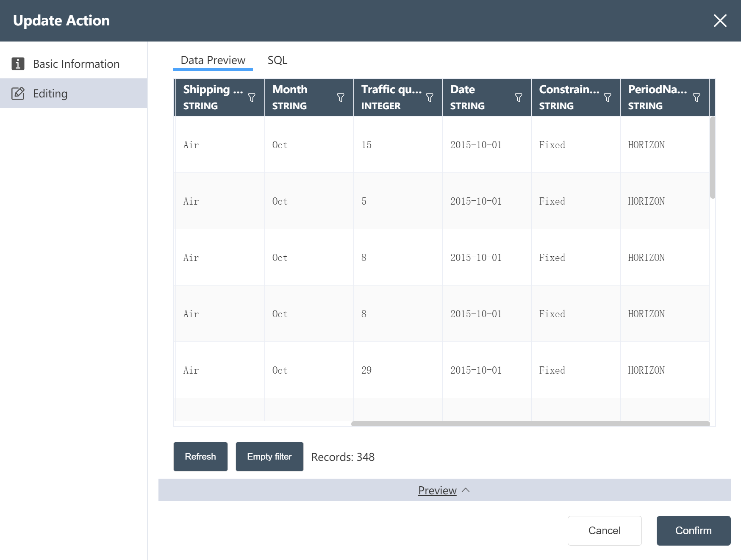This screenshot has height=560, width=741.
Task: Click the Empty filter button
Action: tap(269, 457)
